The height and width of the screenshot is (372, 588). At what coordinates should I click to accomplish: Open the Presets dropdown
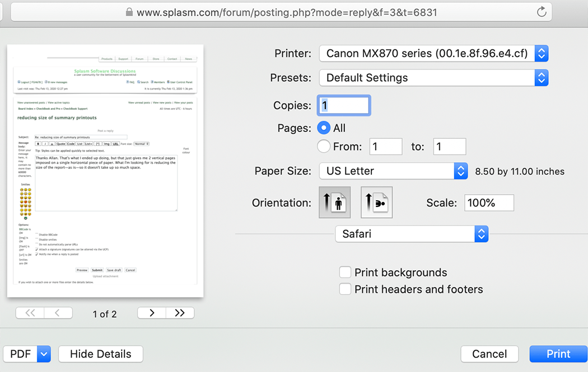tap(433, 78)
